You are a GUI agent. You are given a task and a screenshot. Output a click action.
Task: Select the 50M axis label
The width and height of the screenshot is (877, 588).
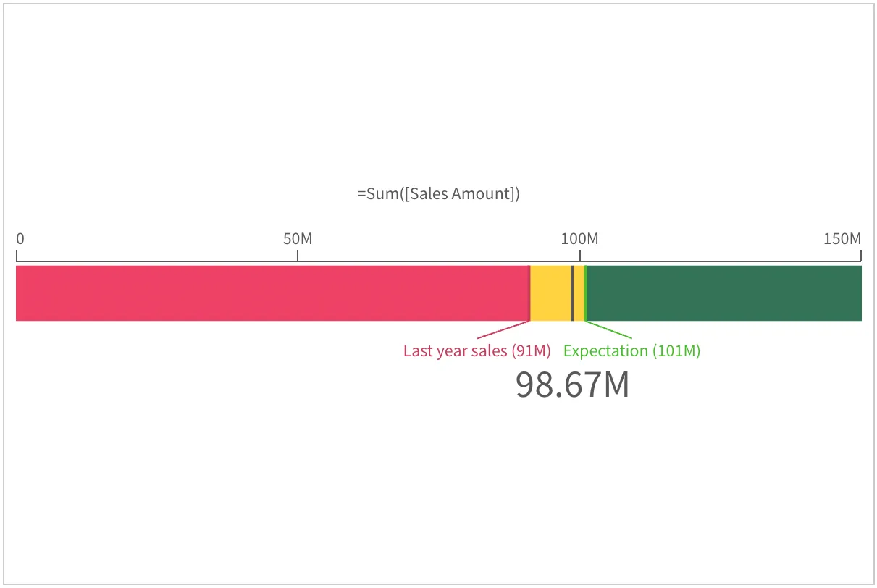tap(297, 239)
